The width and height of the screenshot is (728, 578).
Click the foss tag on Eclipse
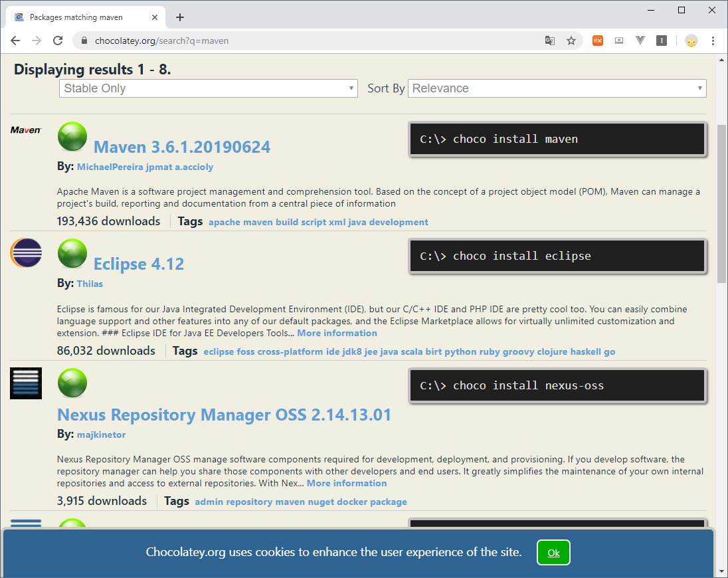246,352
